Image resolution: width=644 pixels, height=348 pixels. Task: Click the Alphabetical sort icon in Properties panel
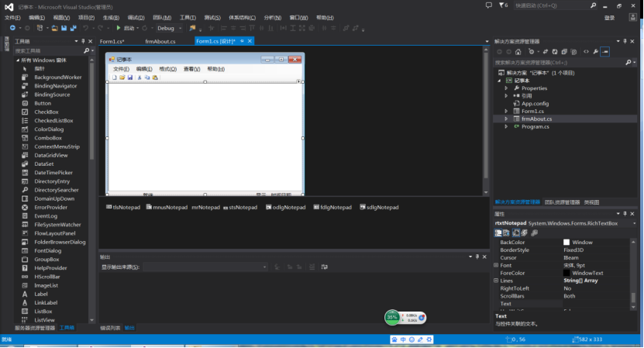[506, 233]
